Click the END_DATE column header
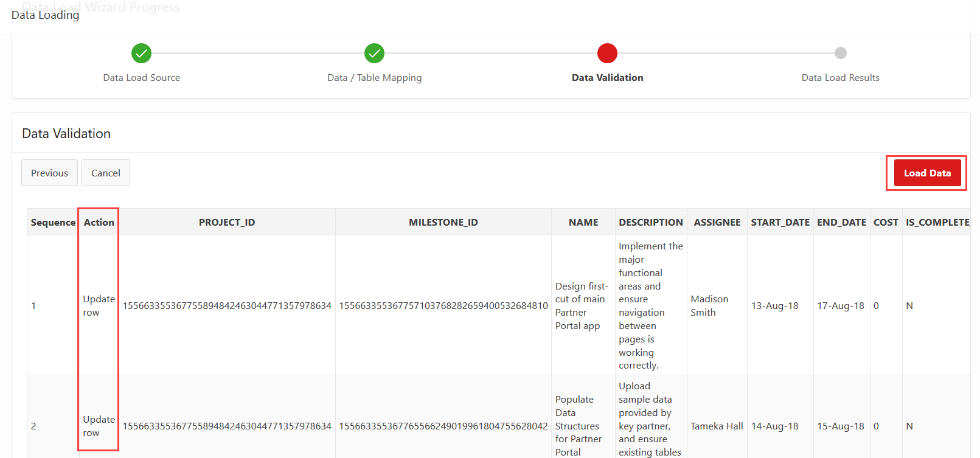 coord(841,223)
